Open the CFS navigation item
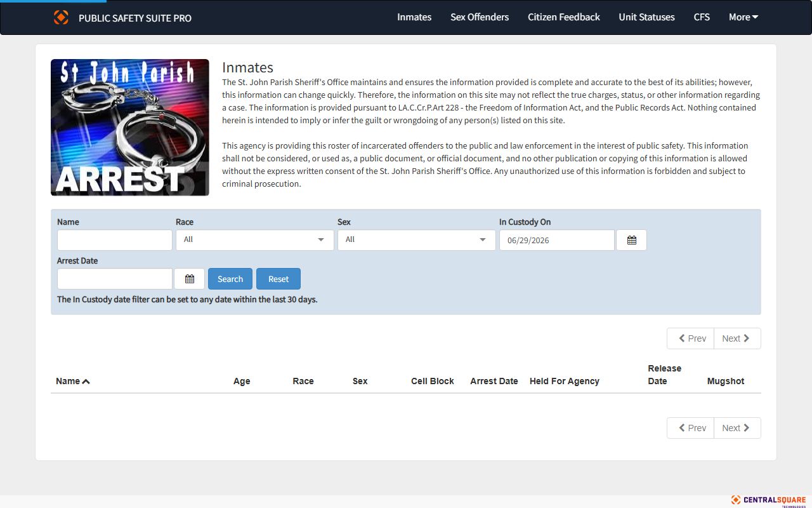812x508 pixels. point(702,17)
